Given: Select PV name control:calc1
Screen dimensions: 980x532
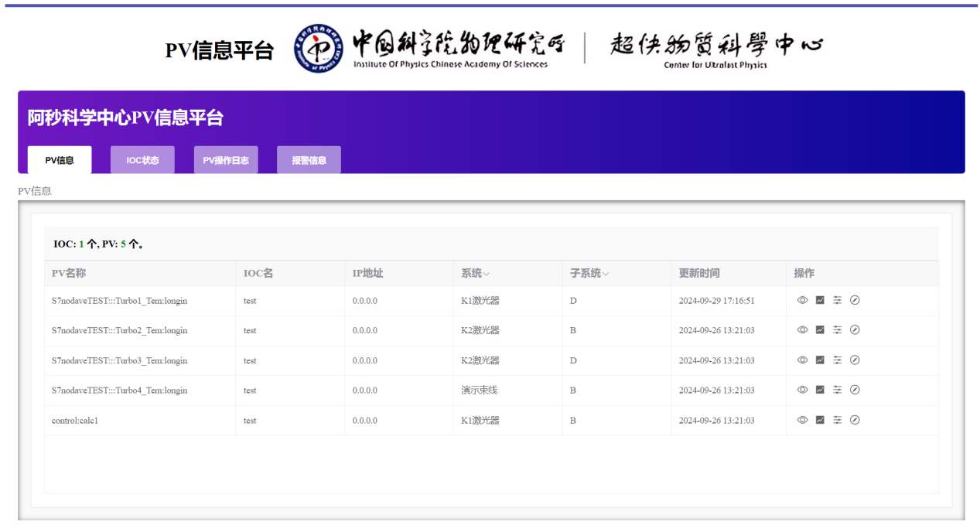Looking at the screenshot, I should point(75,421).
